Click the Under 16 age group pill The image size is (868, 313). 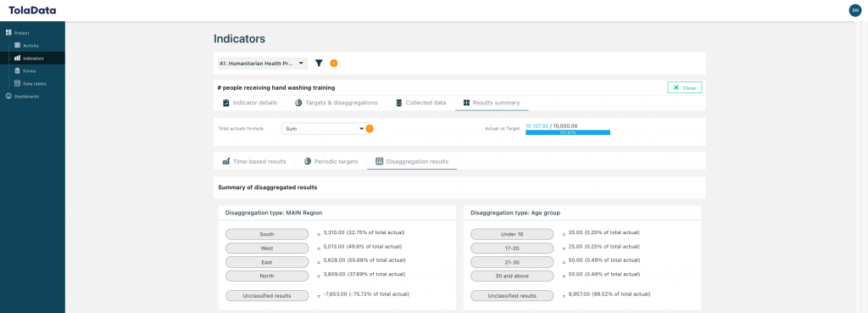click(512, 234)
